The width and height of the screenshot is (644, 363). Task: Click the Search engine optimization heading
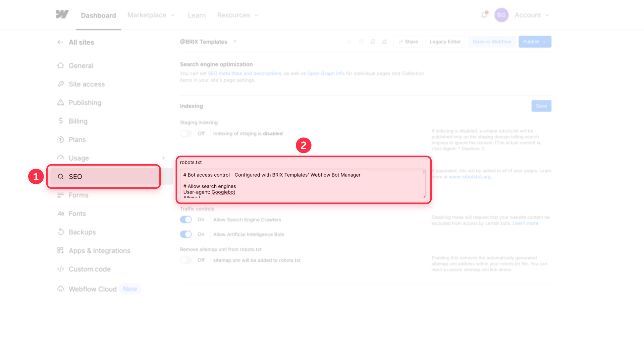coord(216,64)
